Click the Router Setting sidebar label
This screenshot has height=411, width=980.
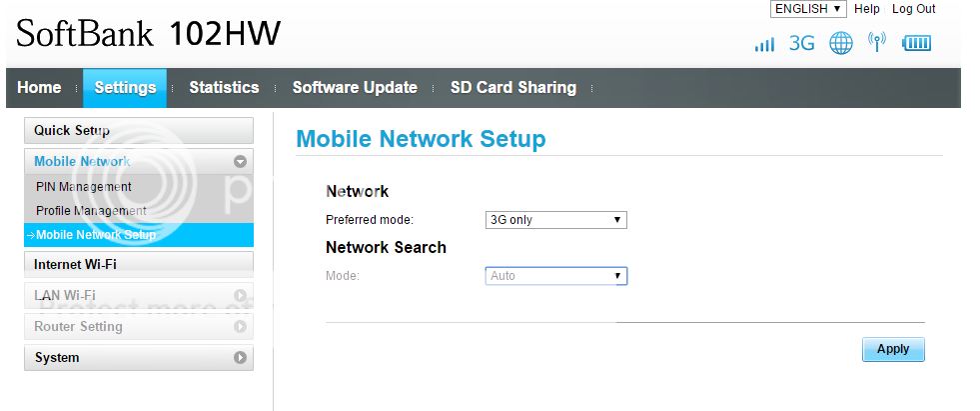[x=78, y=327]
